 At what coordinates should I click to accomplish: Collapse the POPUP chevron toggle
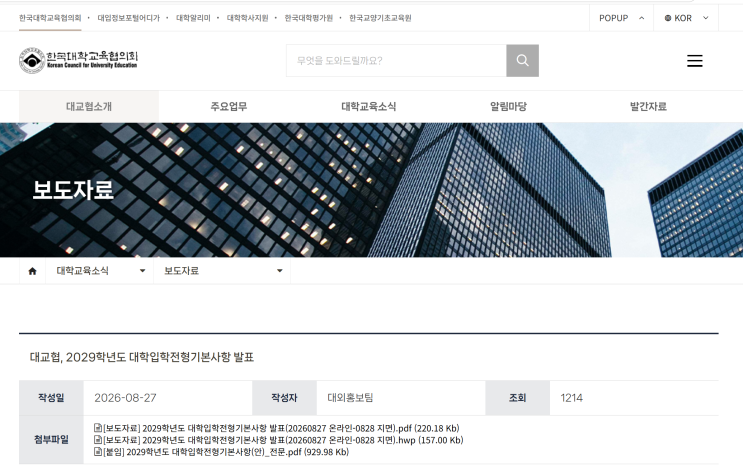[642, 18]
